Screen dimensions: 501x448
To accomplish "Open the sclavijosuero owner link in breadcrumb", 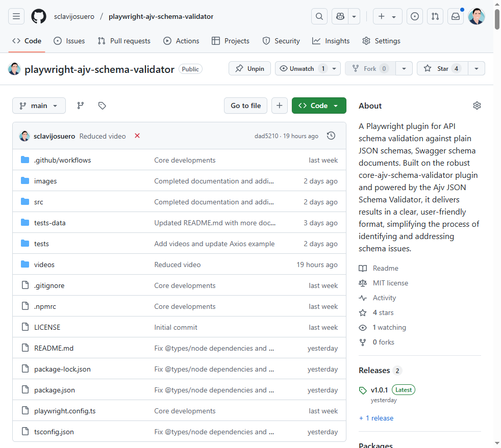I will coord(74,17).
